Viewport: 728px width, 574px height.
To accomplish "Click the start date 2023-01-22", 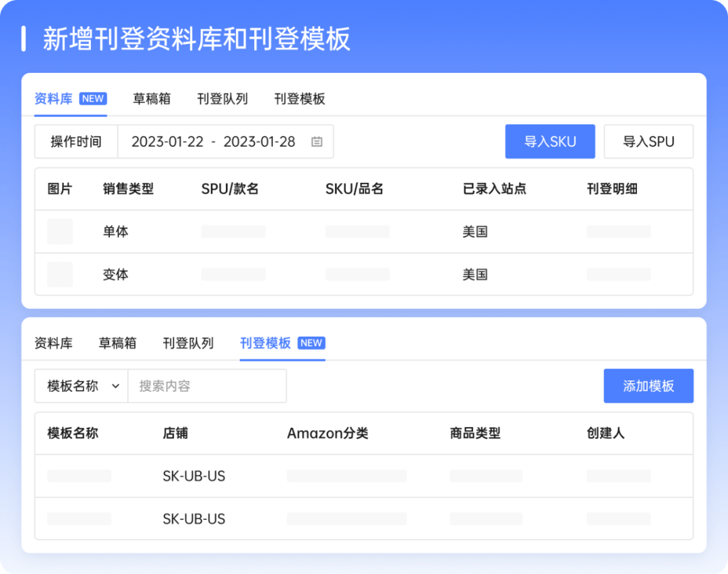I will pyautogui.click(x=167, y=142).
